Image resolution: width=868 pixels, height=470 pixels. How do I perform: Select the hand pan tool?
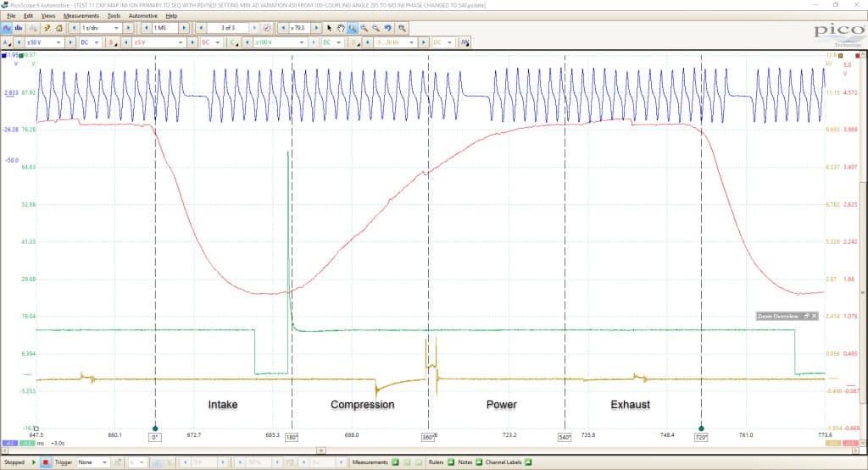pos(341,28)
